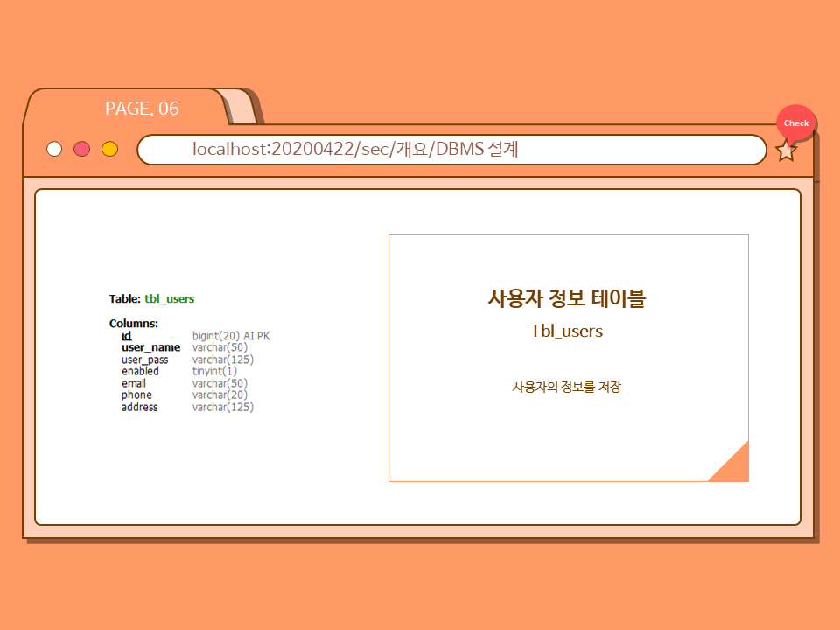Select the user_pass column row
Screen dimensions: 840x630
[144, 360]
